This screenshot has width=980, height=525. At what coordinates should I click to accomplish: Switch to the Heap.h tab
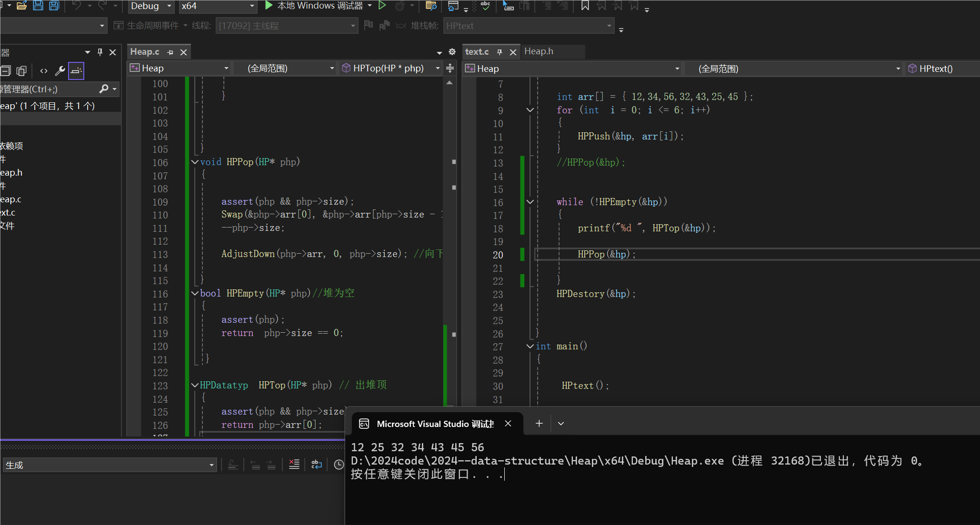point(539,51)
